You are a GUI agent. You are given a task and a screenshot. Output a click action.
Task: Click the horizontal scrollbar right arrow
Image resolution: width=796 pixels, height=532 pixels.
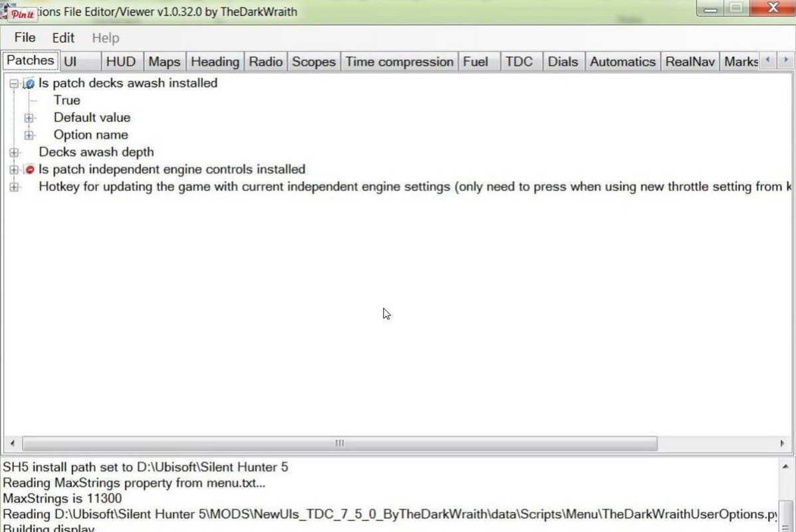[x=782, y=443]
